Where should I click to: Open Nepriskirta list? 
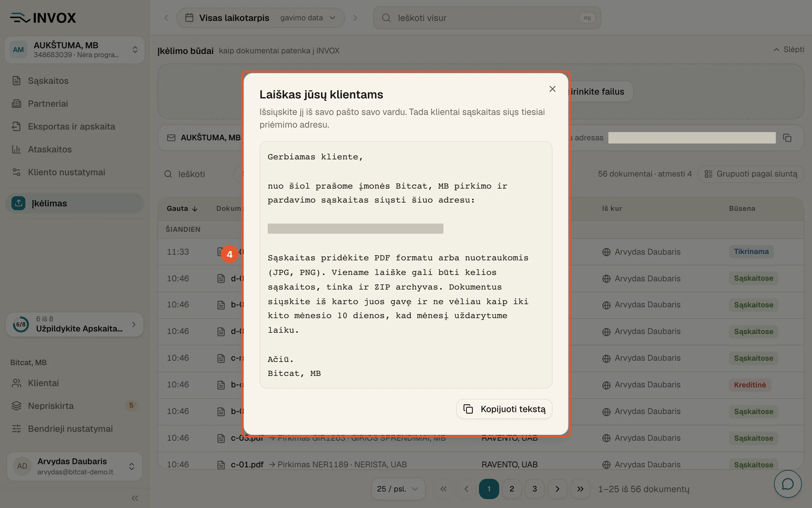coord(75,406)
